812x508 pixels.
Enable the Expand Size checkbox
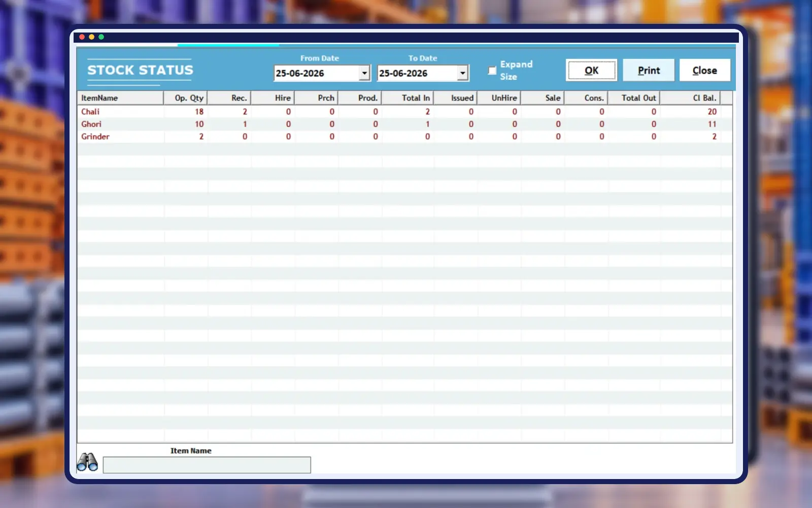coord(492,71)
